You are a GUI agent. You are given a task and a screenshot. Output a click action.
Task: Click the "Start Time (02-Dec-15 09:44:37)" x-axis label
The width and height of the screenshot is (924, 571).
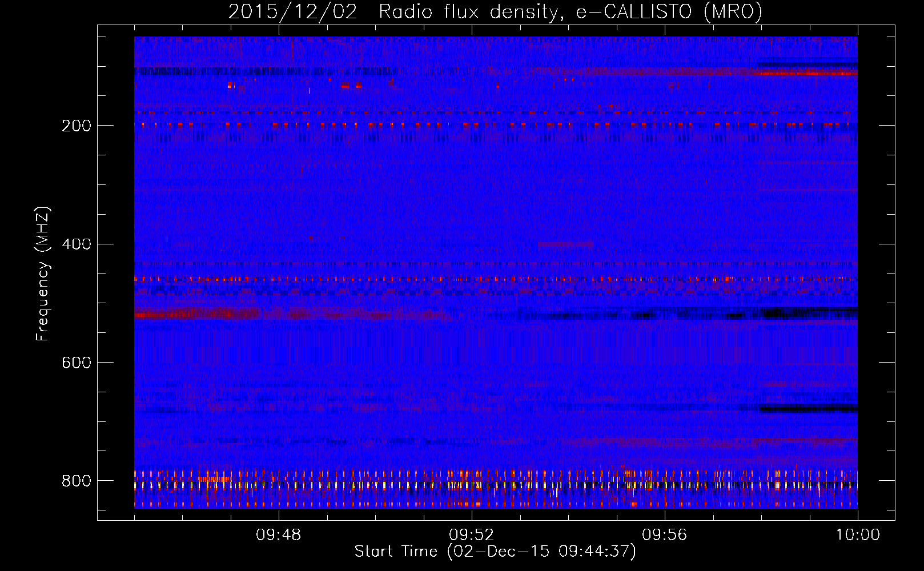pos(495,552)
